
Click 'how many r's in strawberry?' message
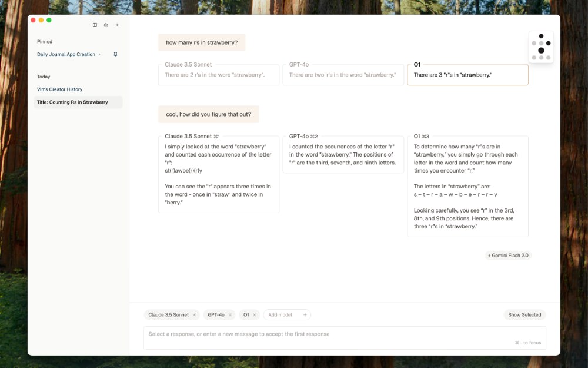[x=202, y=42]
